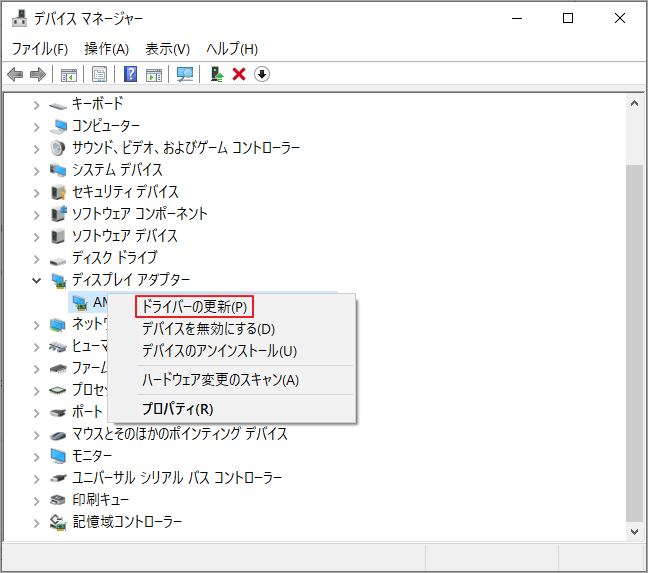The width and height of the screenshot is (648, 573).
Task: Click the scrollbar down arrow
Action: pos(634,532)
